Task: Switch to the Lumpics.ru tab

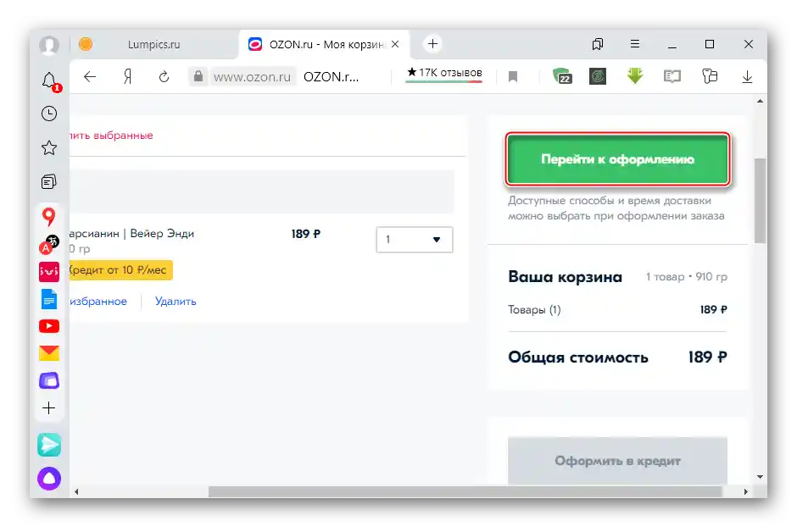Action: click(153, 44)
